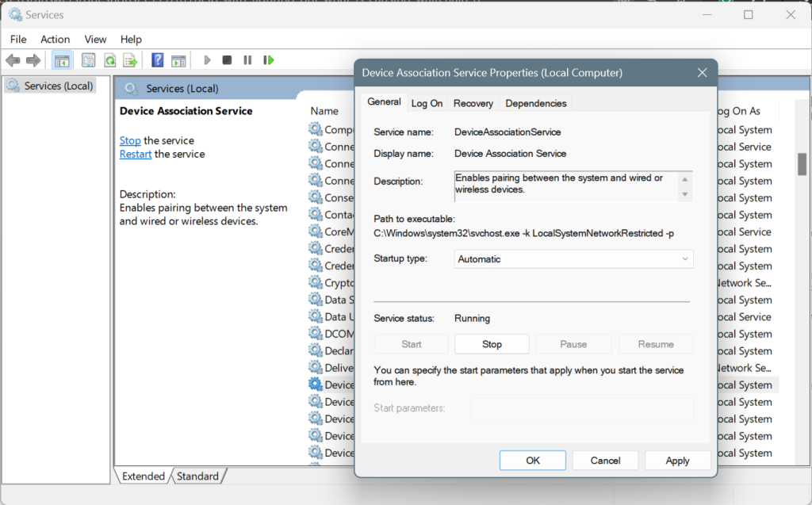Click the gear icon beside the 'Conse' service row
The height and width of the screenshot is (505, 812).
coord(316,197)
